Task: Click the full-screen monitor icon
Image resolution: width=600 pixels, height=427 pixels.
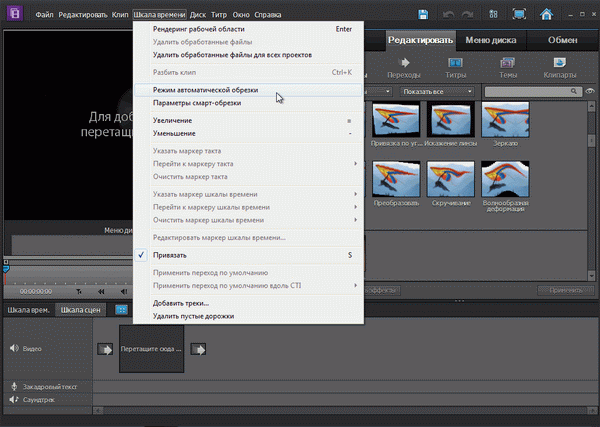Action: point(520,15)
